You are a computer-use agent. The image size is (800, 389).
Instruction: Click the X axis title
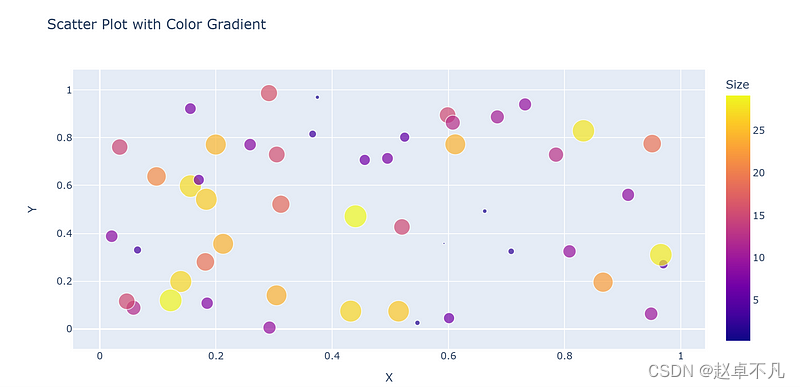[389, 378]
